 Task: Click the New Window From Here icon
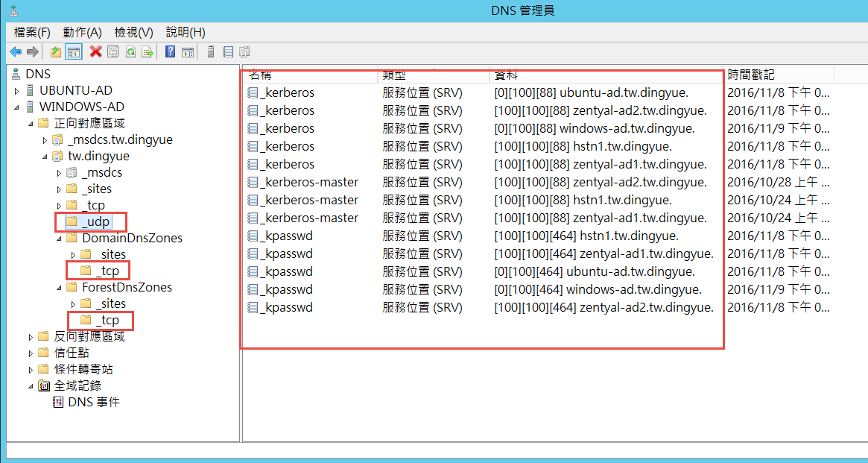189,51
